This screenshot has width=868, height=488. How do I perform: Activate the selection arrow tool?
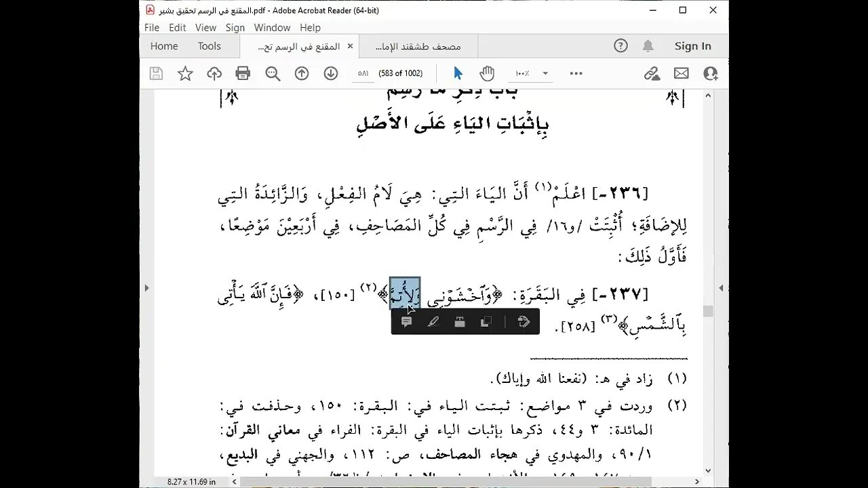458,73
